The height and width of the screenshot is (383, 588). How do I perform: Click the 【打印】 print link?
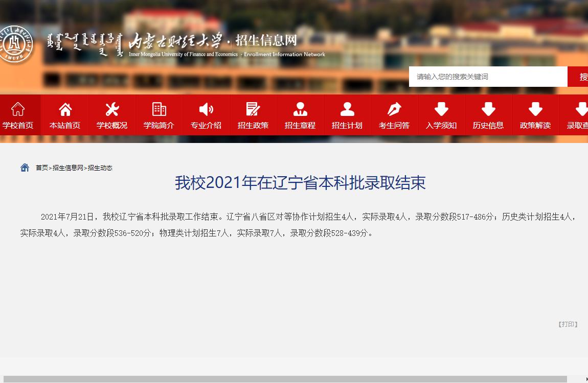(x=568, y=324)
